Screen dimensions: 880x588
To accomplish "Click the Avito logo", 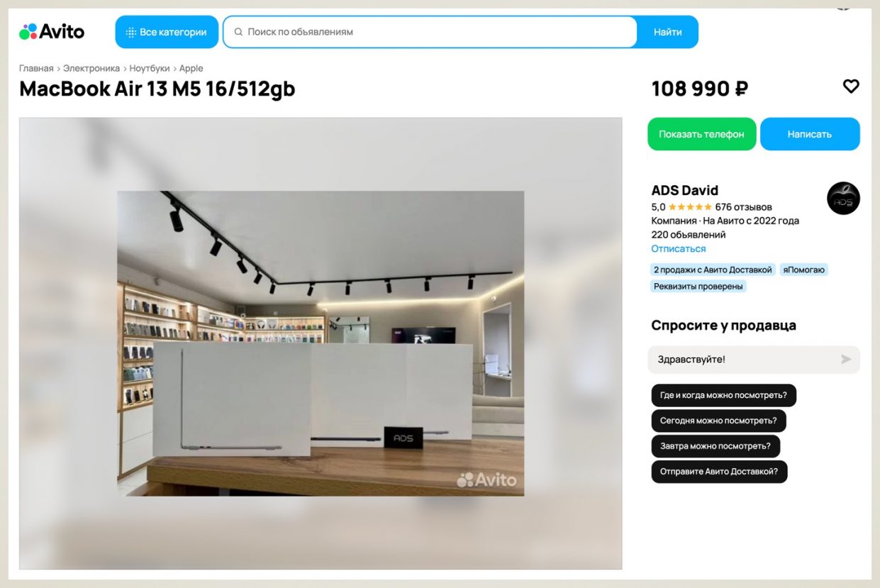I will pos(52,31).
